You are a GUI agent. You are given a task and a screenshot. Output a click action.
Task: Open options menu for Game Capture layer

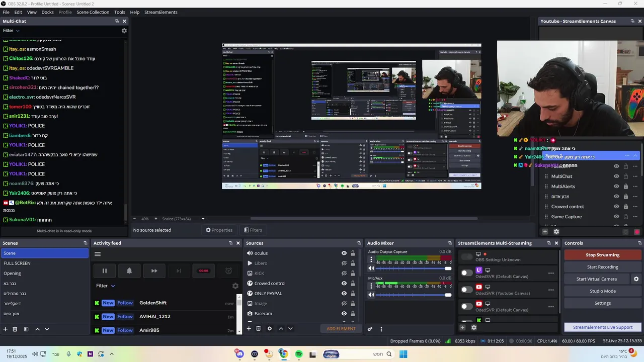pos(635,217)
